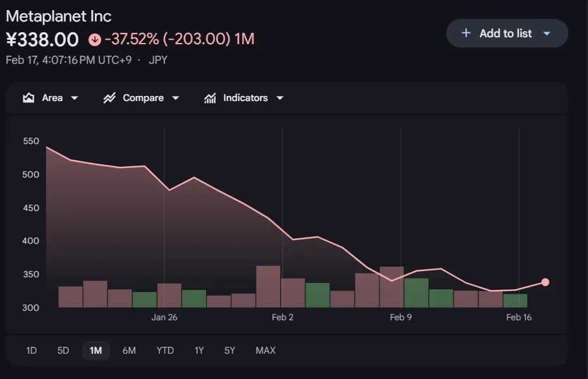Click the pink dot at the chart's end
This screenshot has height=379, width=588.
545,282
